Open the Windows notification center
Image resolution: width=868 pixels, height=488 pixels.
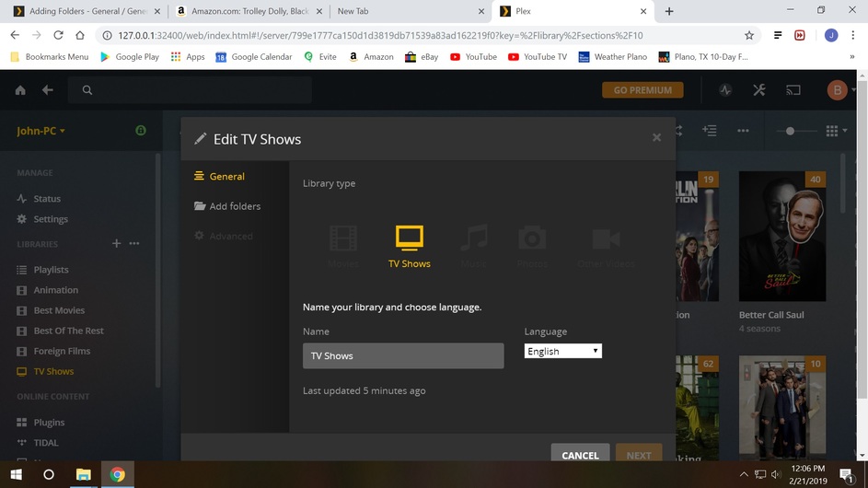[x=846, y=475]
